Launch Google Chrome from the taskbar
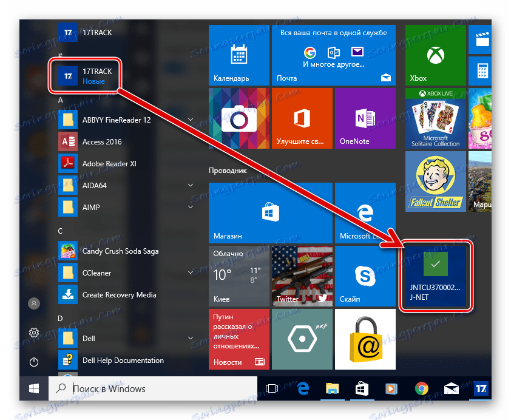Screen dimensions: 511x420 click(421, 389)
